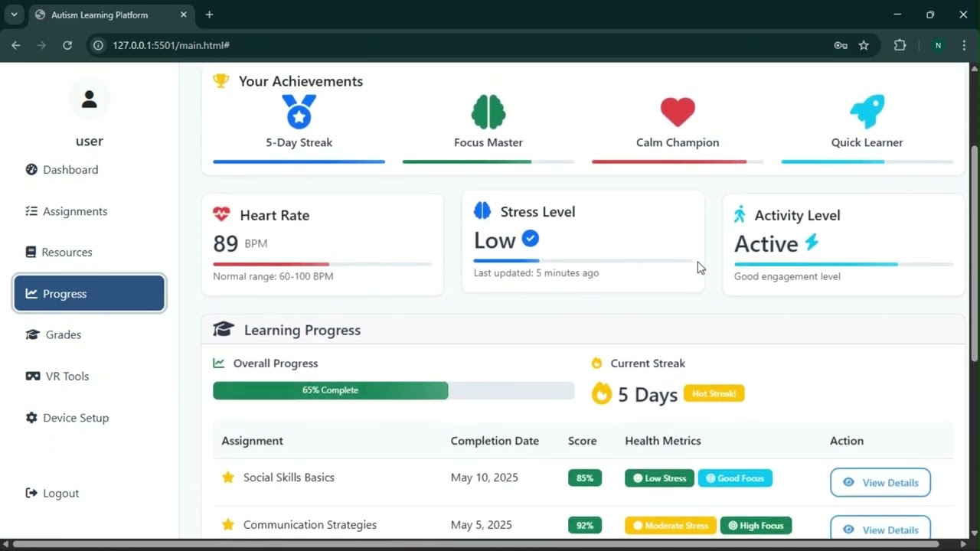Click the Activity Level walking figure icon

click(x=740, y=214)
